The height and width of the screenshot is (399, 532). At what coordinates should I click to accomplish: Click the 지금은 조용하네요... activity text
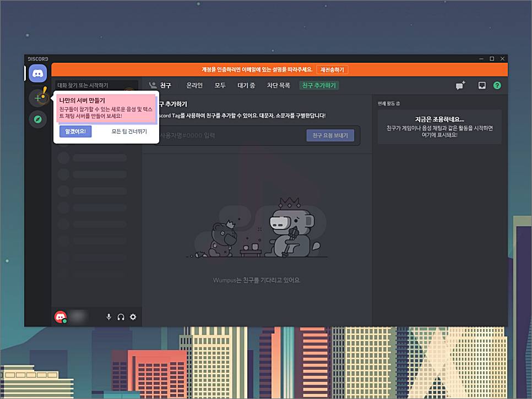(439, 119)
